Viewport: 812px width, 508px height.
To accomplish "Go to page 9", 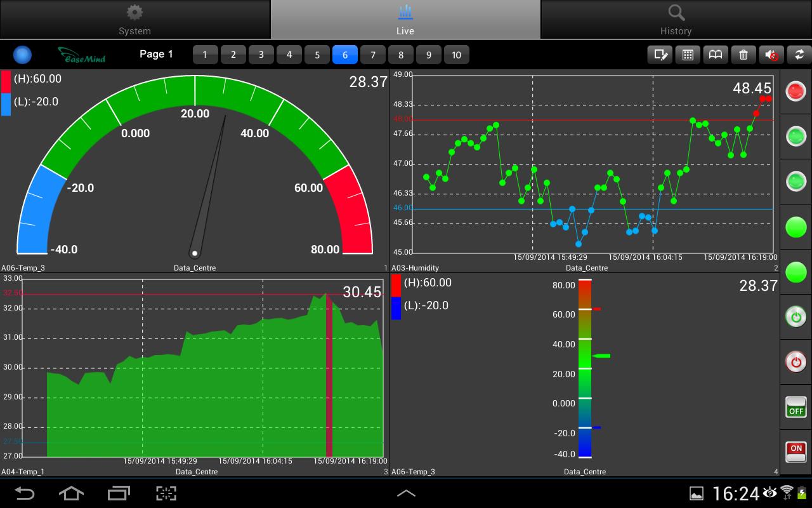I will 428,55.
